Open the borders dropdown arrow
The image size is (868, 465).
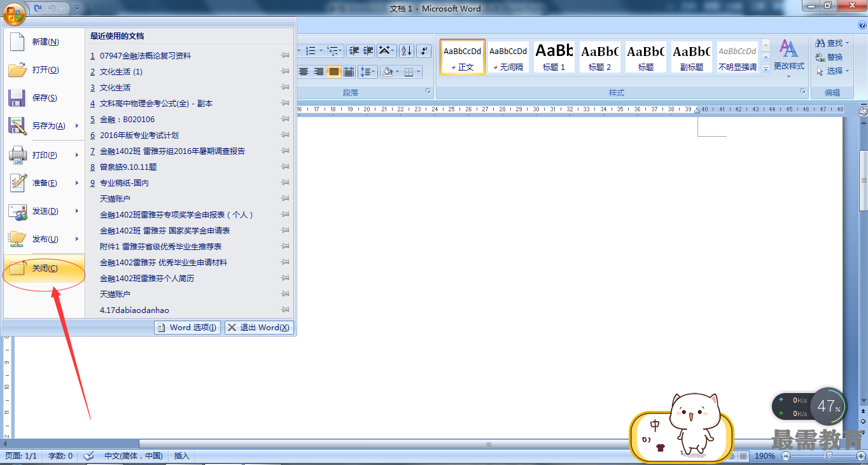(x=419, y=71)
